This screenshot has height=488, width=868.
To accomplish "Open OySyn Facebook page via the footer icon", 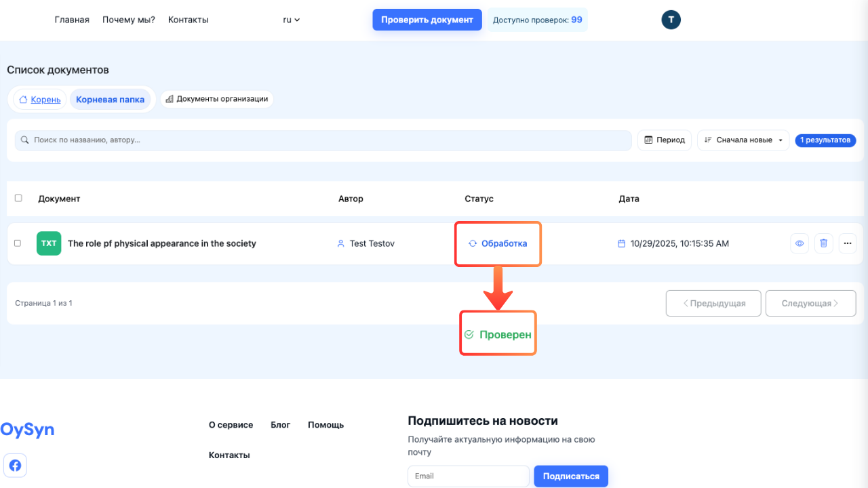I will (x=15, y=465).
